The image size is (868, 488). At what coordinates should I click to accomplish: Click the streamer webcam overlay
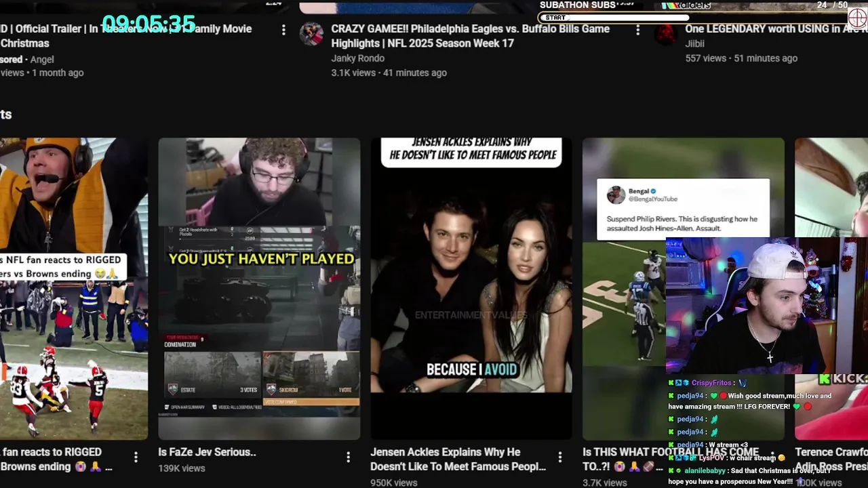(x=767, y=306)
